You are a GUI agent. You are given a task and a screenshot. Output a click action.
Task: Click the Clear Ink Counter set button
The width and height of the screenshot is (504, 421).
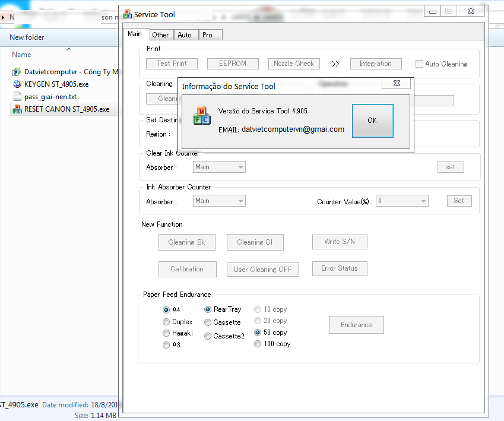451,167
